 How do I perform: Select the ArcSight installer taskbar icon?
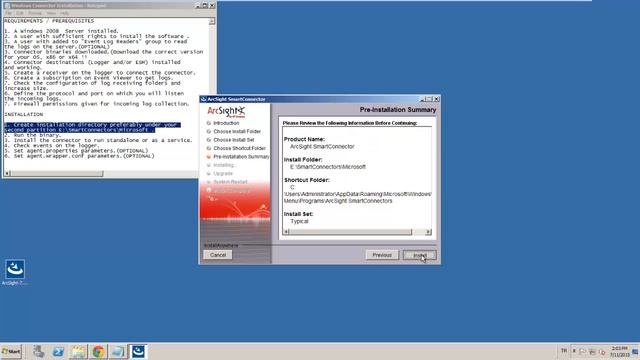pyautogui.click(x=138, y=351)
